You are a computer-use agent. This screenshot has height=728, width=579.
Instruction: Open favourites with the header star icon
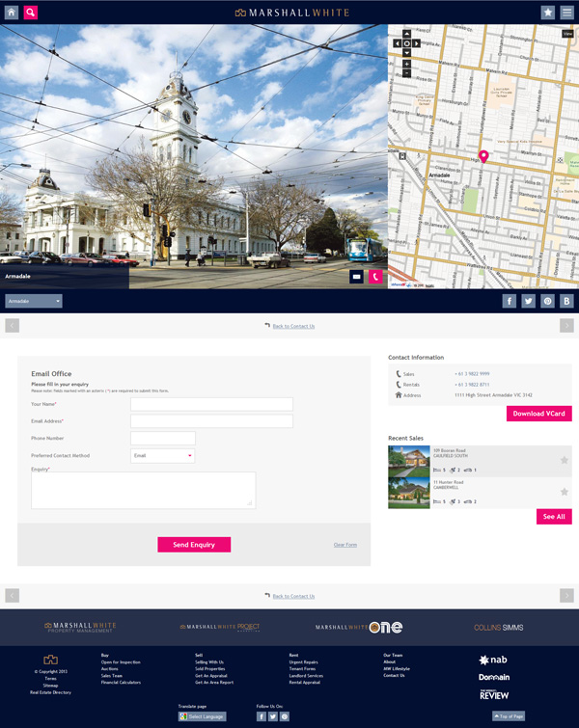coord(548,13)
